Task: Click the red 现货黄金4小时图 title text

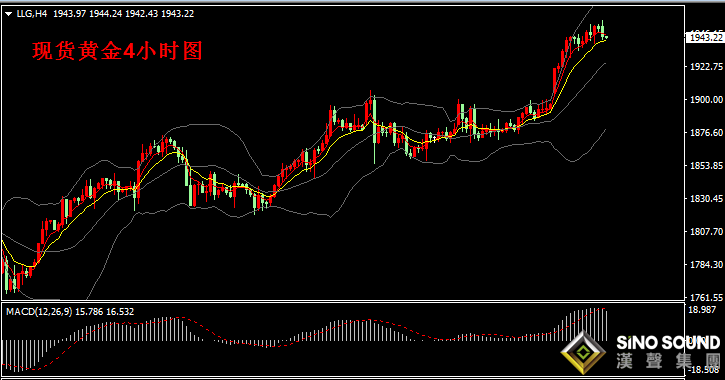Action: pyautogui.click(x=117, y=51)
